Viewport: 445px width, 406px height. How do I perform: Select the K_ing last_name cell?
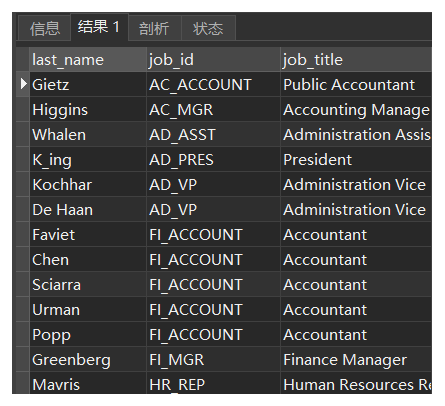(88, 159)
